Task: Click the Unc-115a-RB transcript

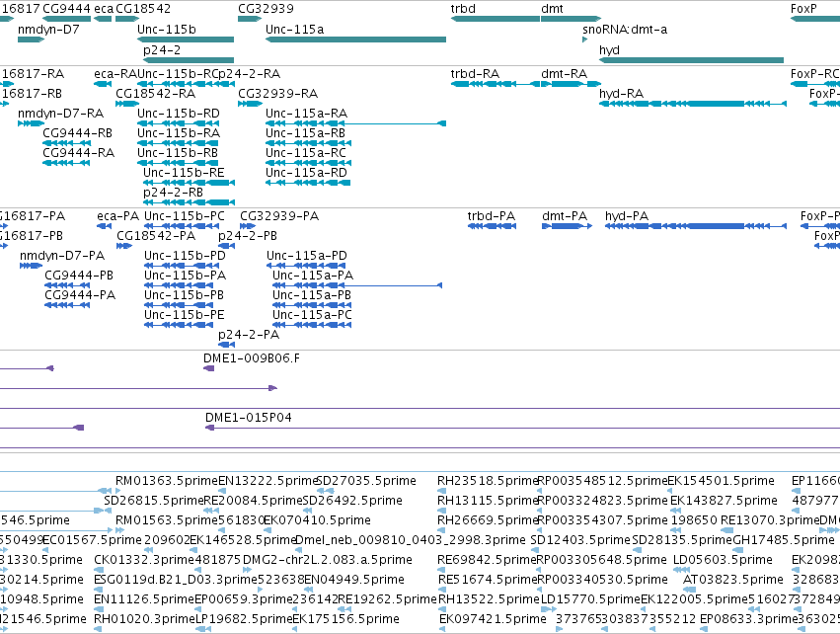Action: [308, 143]
